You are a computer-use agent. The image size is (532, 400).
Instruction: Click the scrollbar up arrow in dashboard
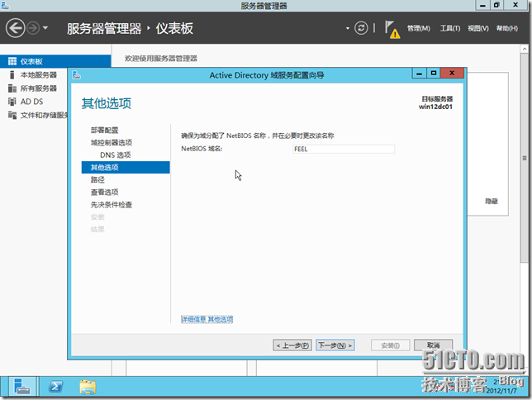pyautogui.click(x=525, y=49)
